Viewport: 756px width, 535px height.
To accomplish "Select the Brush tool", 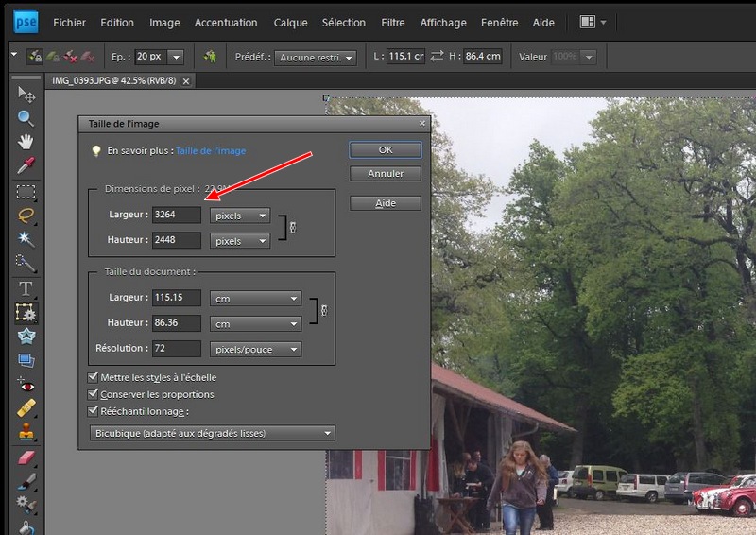I will tap(26, 481).
